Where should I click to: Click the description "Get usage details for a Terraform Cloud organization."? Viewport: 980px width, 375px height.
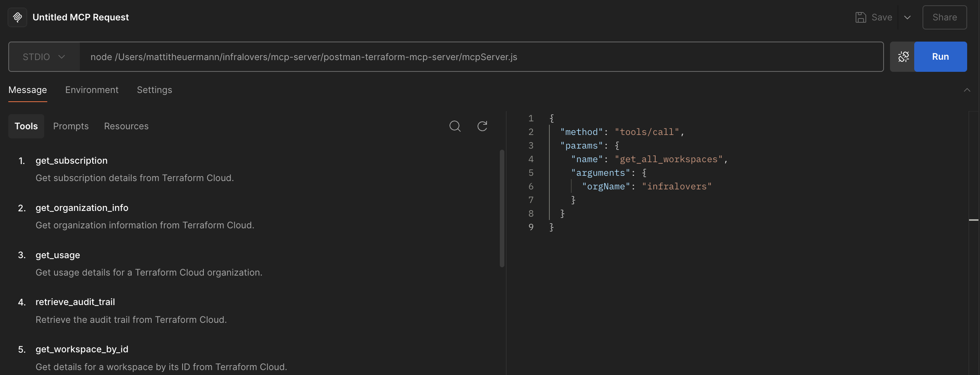149,272
